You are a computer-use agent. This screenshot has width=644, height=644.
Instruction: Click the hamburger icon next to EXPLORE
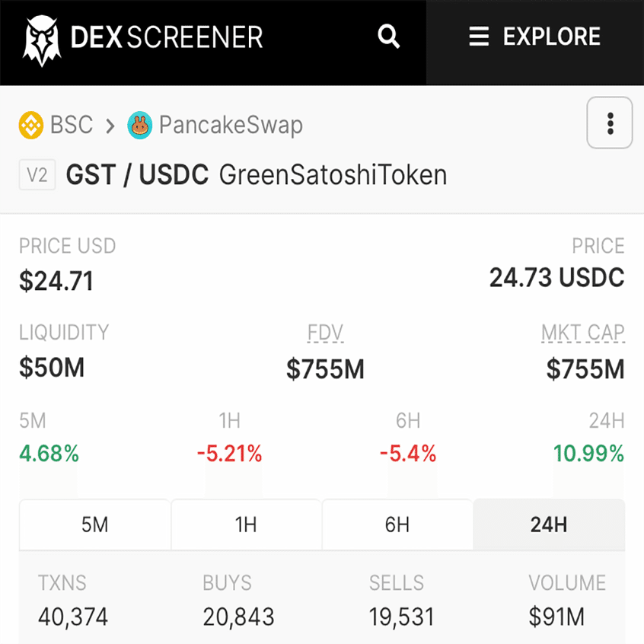point(479,36)
